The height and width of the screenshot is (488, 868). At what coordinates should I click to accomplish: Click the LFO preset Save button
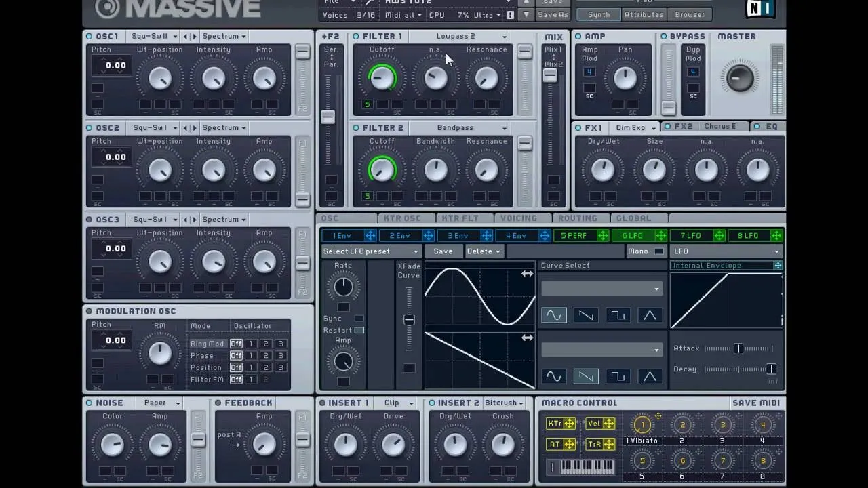coord(443,251)
